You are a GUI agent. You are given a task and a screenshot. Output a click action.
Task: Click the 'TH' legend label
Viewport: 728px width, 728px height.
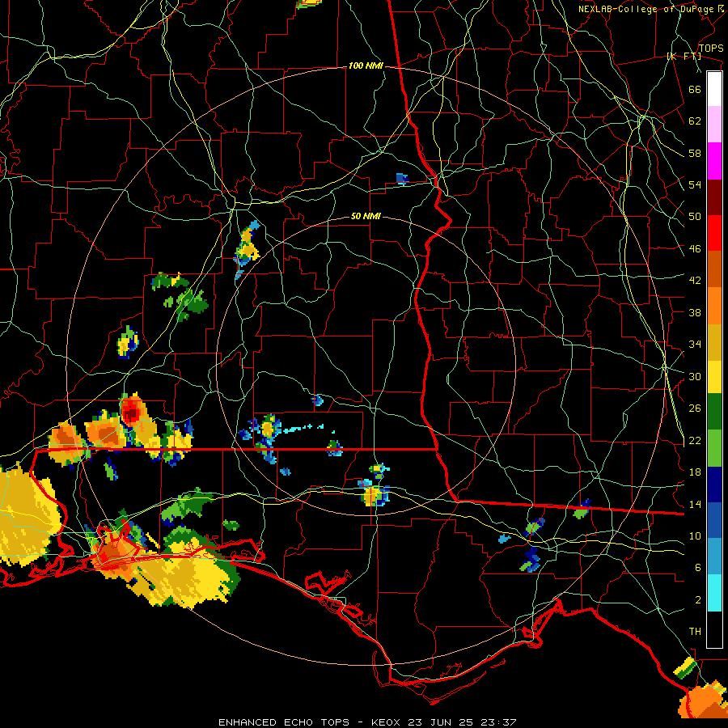[x=695, y=632]
